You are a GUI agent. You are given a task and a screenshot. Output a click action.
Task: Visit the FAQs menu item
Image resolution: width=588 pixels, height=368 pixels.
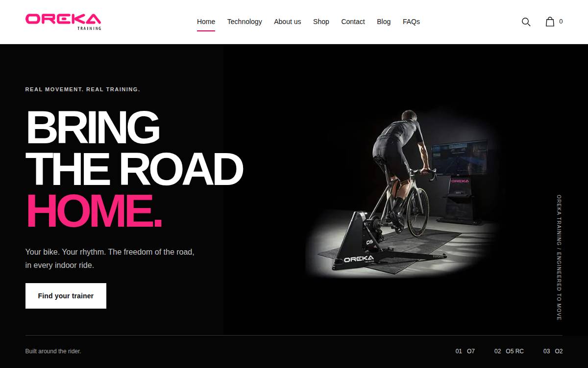(x=411, y=22)
